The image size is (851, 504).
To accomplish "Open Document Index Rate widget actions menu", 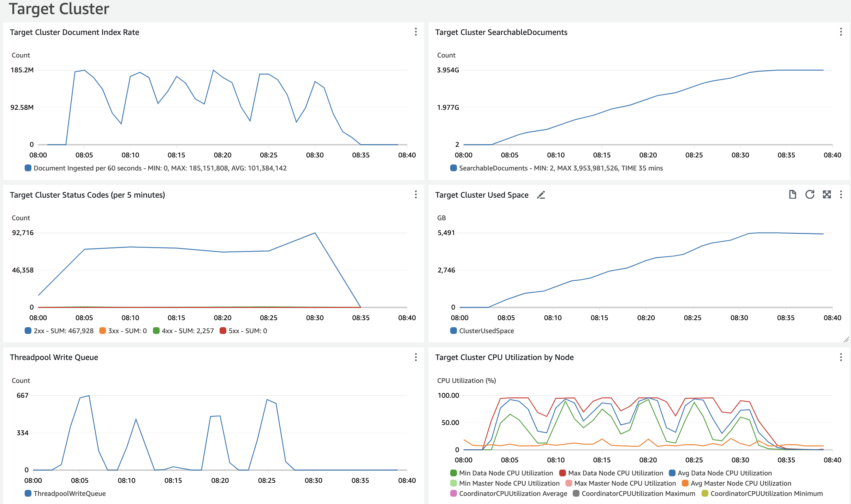I will [416, 32].
